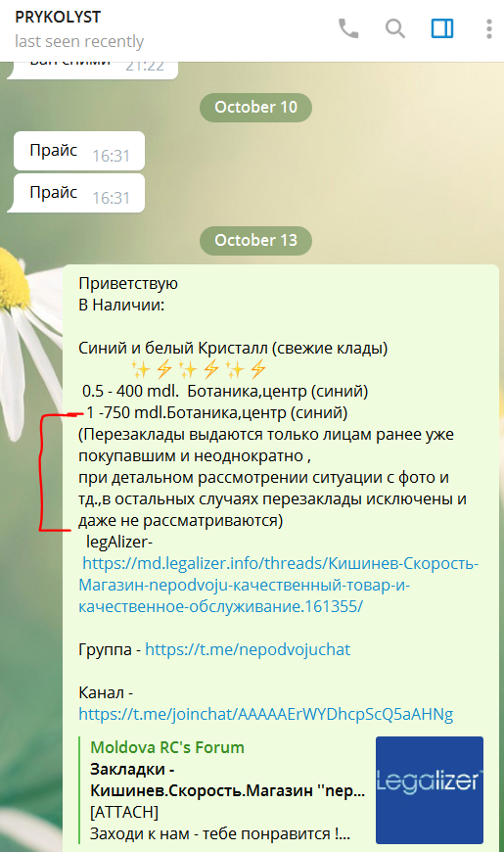
Task: Open the t.me/nepodvojuchat group link
Action: pyautogui.click(x=248, y=649)
